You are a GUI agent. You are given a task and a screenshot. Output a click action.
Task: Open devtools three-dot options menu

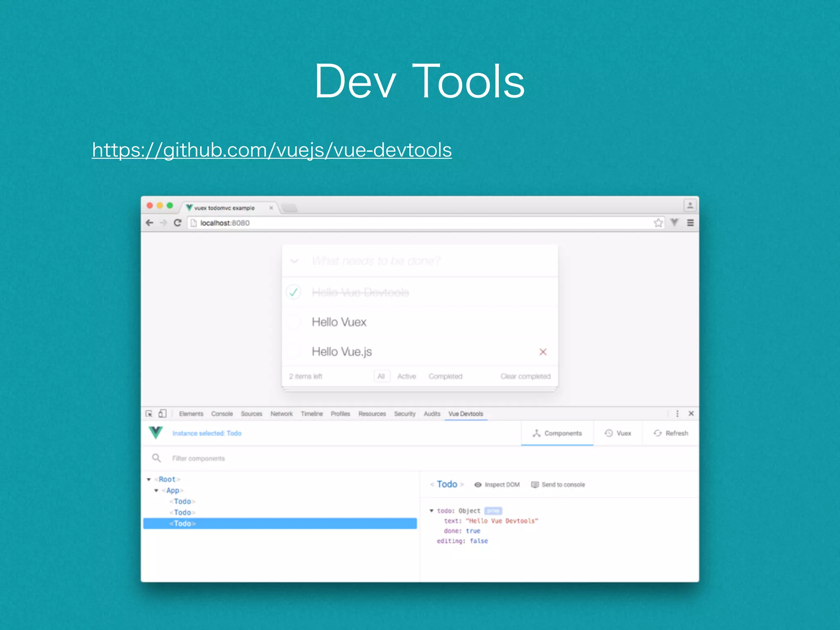pyautogui.click(x=677, y=413)
